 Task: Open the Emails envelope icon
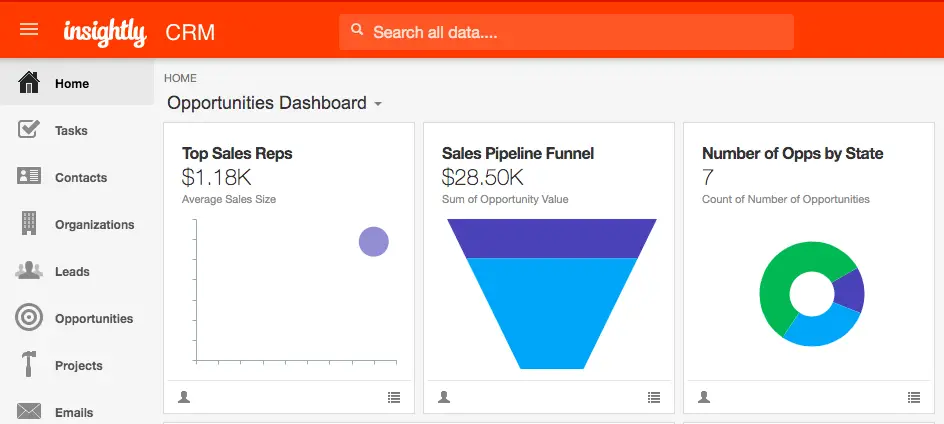(29, 411)
